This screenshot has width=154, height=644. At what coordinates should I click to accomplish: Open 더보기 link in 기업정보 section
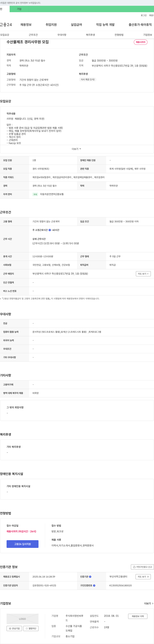coord(149,603)
